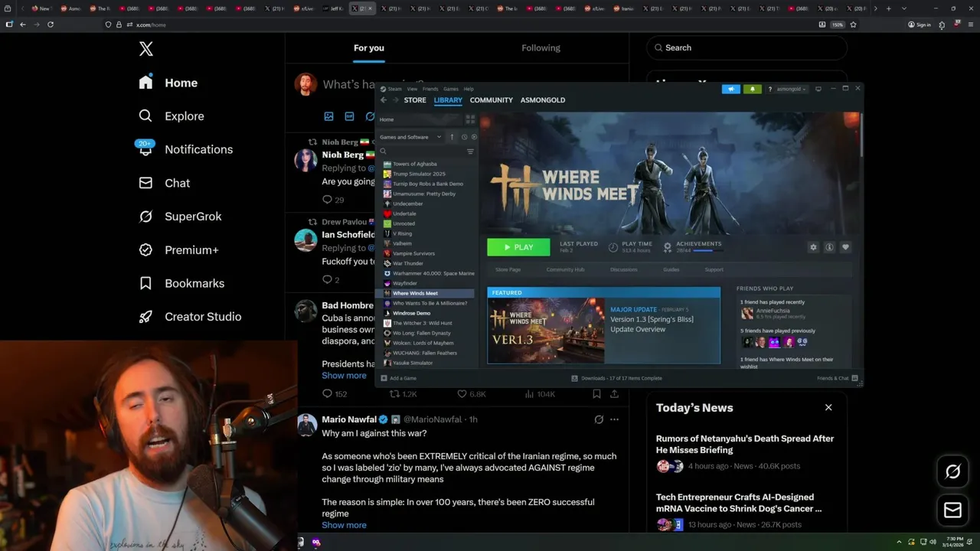Screen dimensions: 980x551
Task: Switch Steam to Big Picture mode
Action: [x=818, y=89]
